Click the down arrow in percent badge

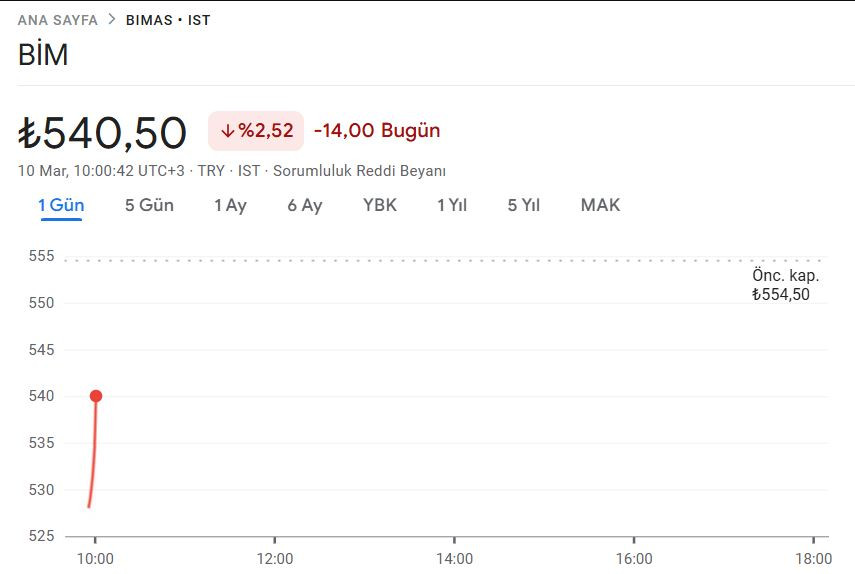[227, 131]
